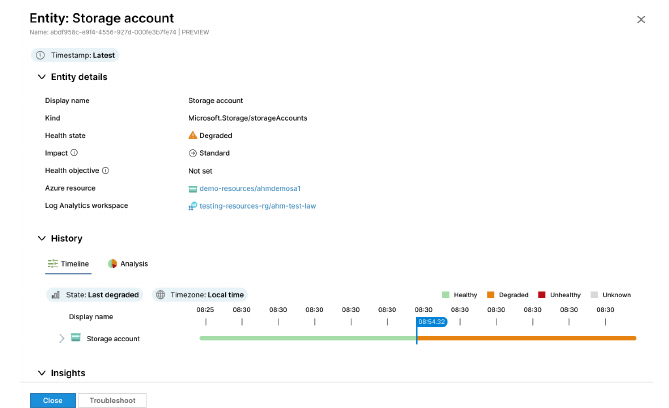Collapse the History section

coord(41,238)
